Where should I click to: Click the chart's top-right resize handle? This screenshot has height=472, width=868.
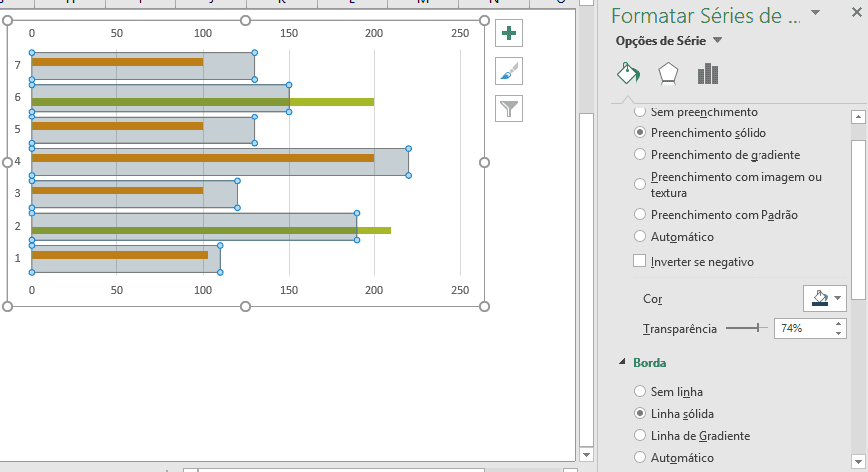pos(484,21)
